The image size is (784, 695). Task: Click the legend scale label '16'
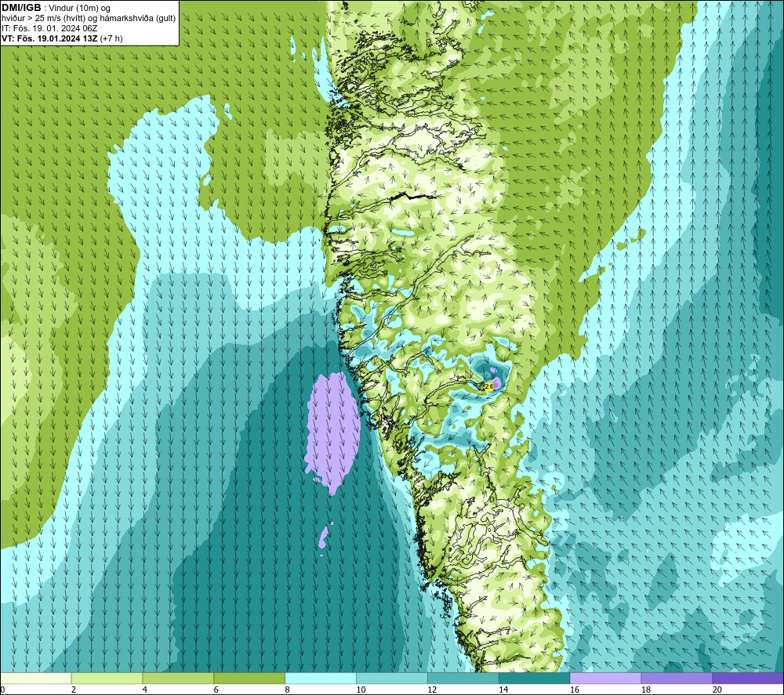tap(575, 690)
